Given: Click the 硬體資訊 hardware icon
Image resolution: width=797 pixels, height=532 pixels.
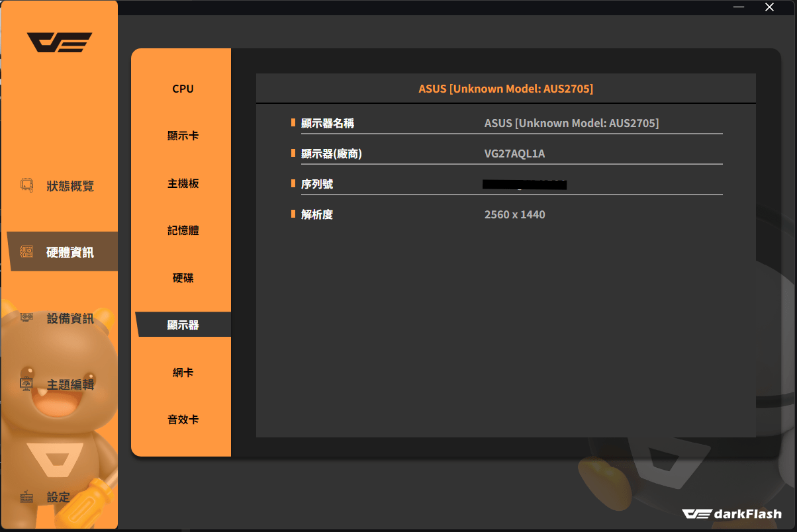Looking at the screenshot, I should 26,252.
